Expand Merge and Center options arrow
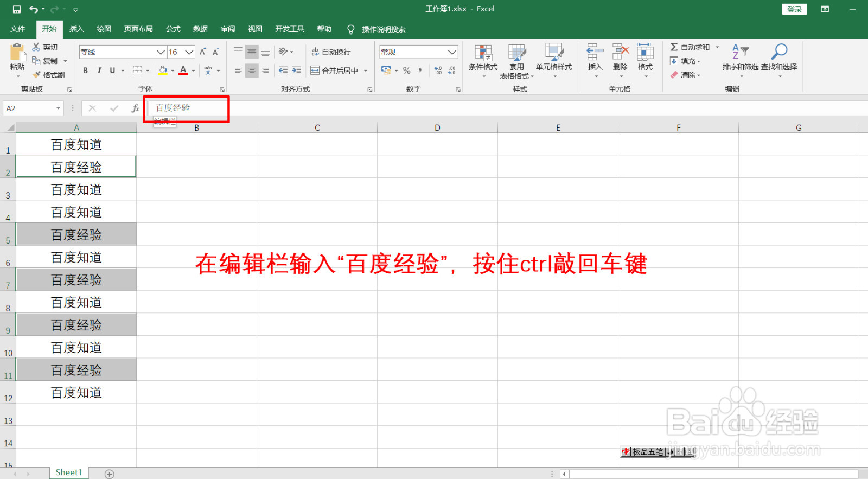868x479 pixels. click(x=366, y=71)
